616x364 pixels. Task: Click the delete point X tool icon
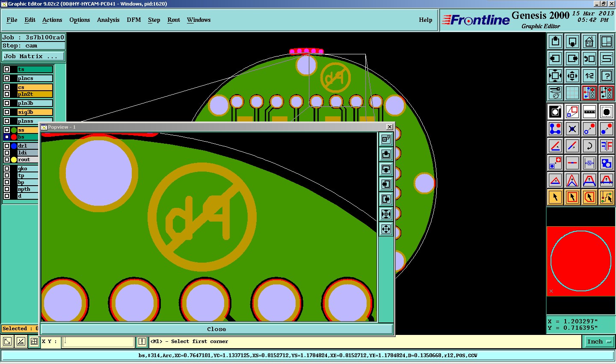tap(572, 129)
